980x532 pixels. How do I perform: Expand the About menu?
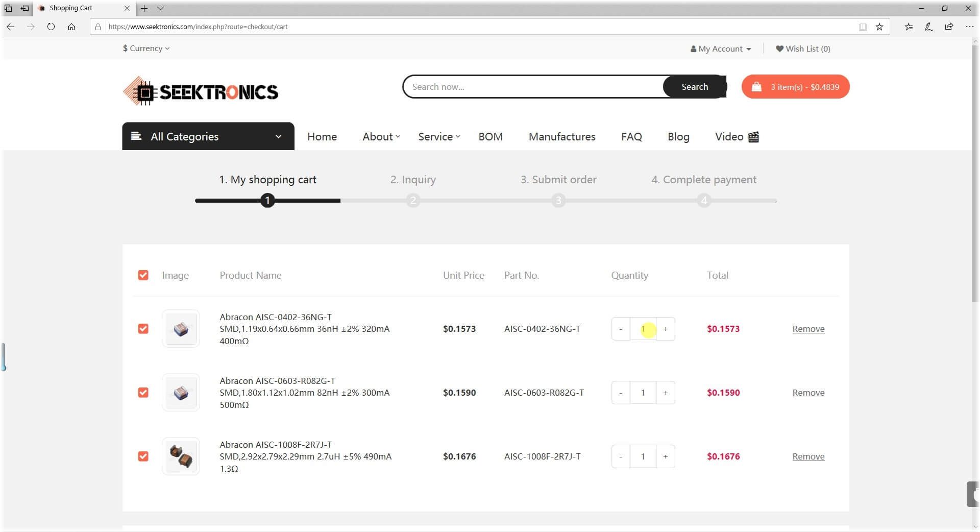pyautogui.click(x=381, y=136)
